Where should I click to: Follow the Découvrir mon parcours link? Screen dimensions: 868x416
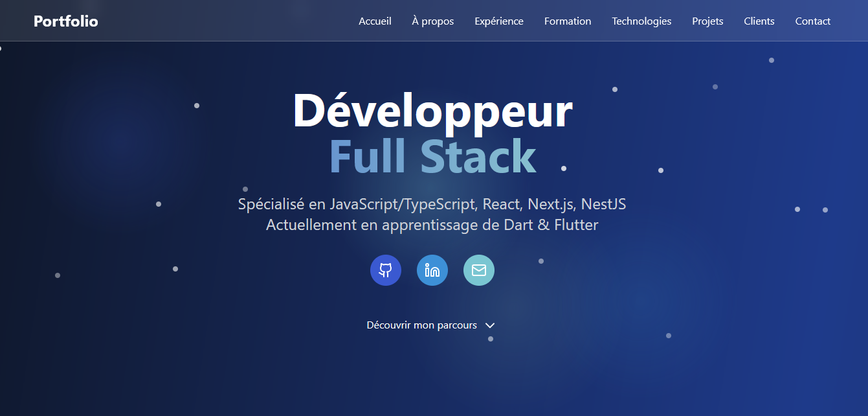pyautogui.click(x=421, y=325)
